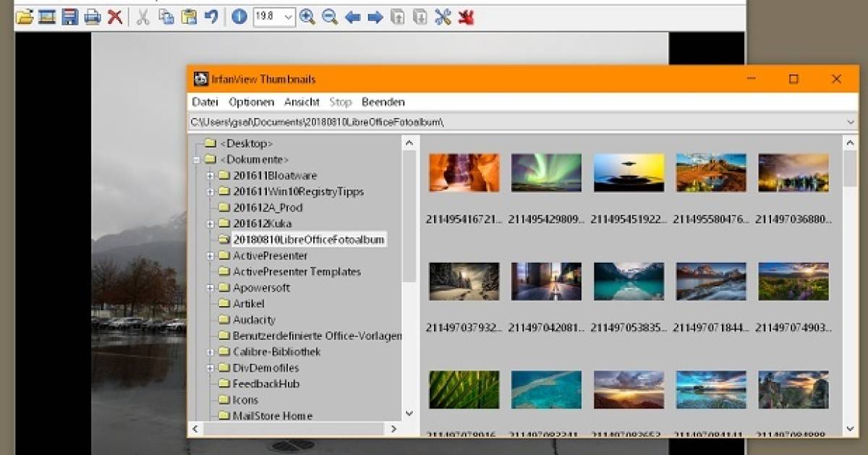Go to next image with right arrow

point(375,17)
